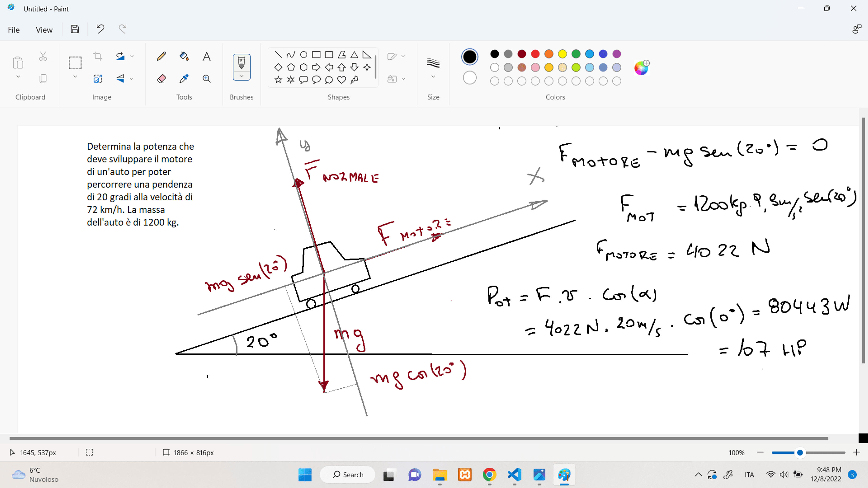
Task: Expand the Paste options arrow
Action: [18, 77]
